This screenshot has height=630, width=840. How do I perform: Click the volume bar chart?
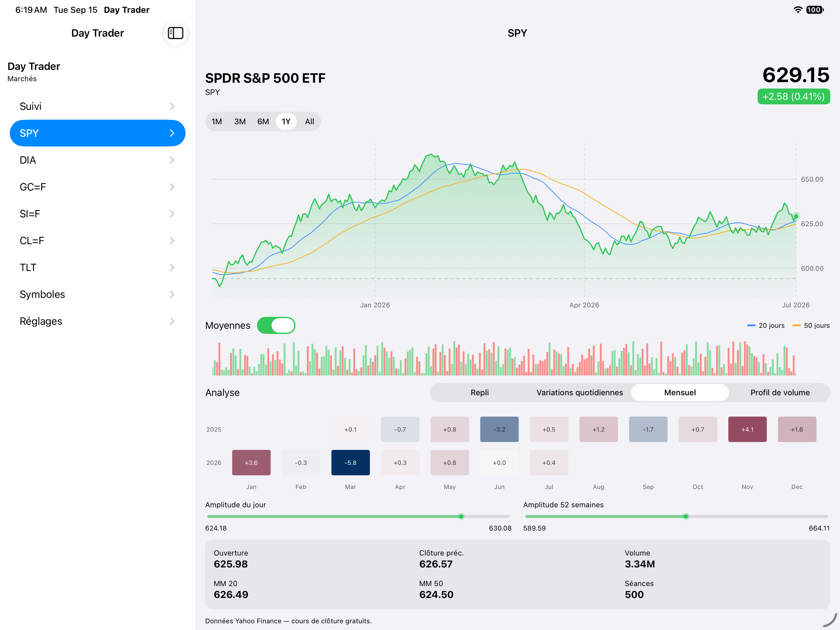pyautogui.click(x=504, y=358)
